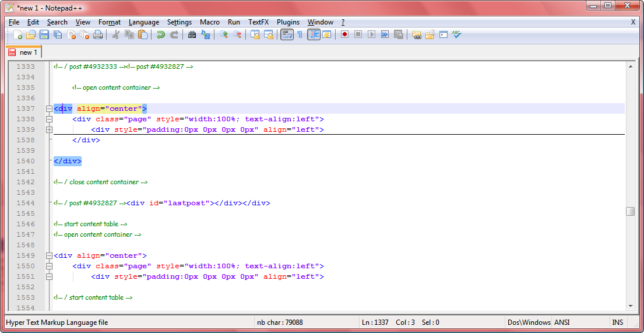Open the user defined language dialog icon
Viewport: 644px width, 333px height.
pyautogui.click(x=327, y=35)
